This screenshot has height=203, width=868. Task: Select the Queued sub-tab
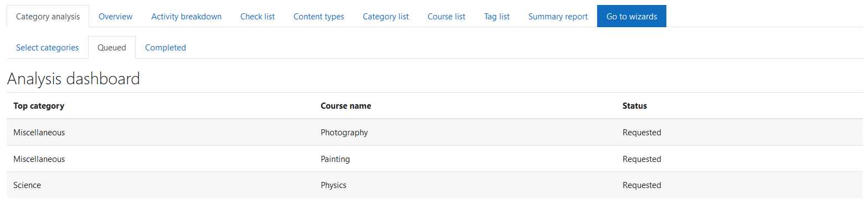coord(112,48)
